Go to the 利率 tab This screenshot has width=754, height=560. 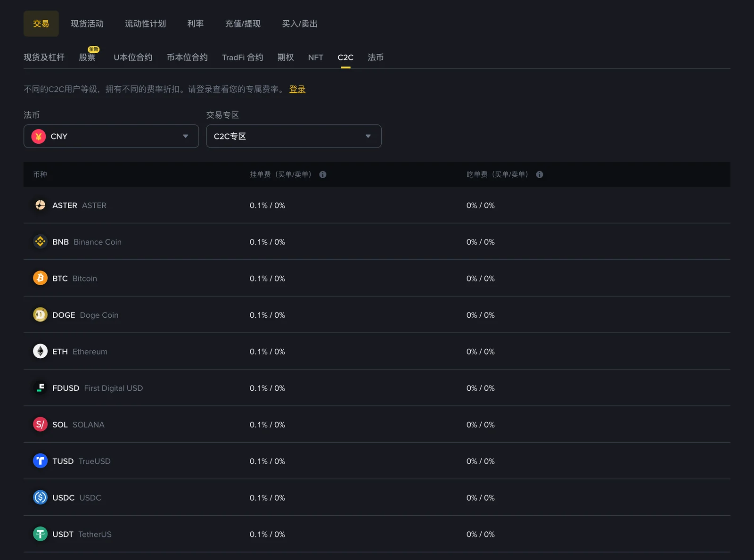pyautogui.click(x=196, y=24)
